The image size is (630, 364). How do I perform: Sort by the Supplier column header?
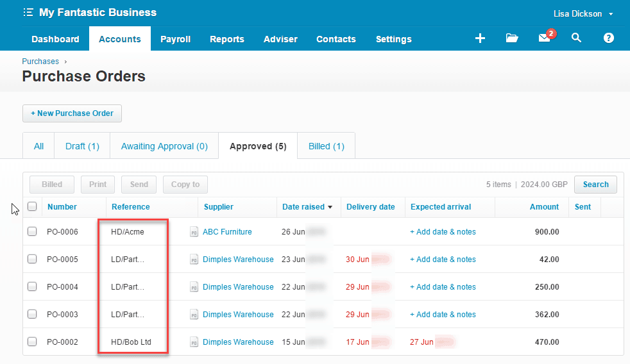tap(219, 207)
